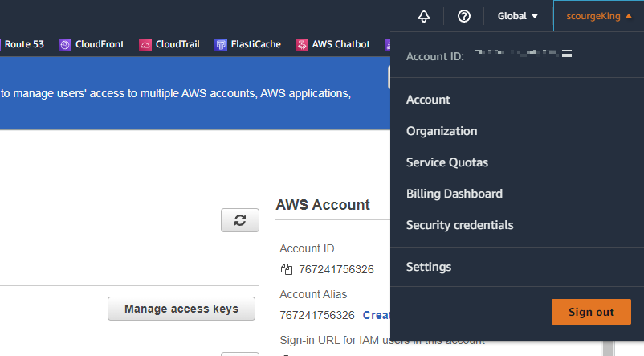This screenshot has height=356, width=644.
Task: Open Service Quotas menu entry
Action: coord(446,162)
